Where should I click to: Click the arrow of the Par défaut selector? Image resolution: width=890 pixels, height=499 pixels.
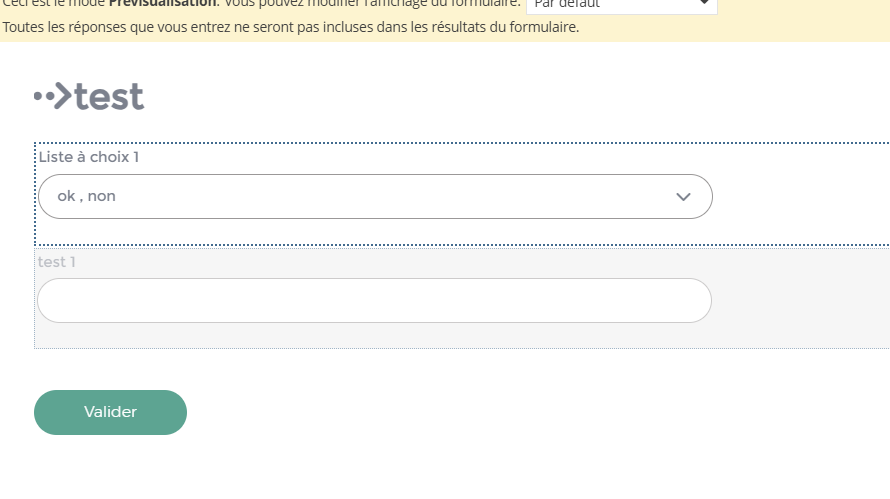[x=704, y=3]
